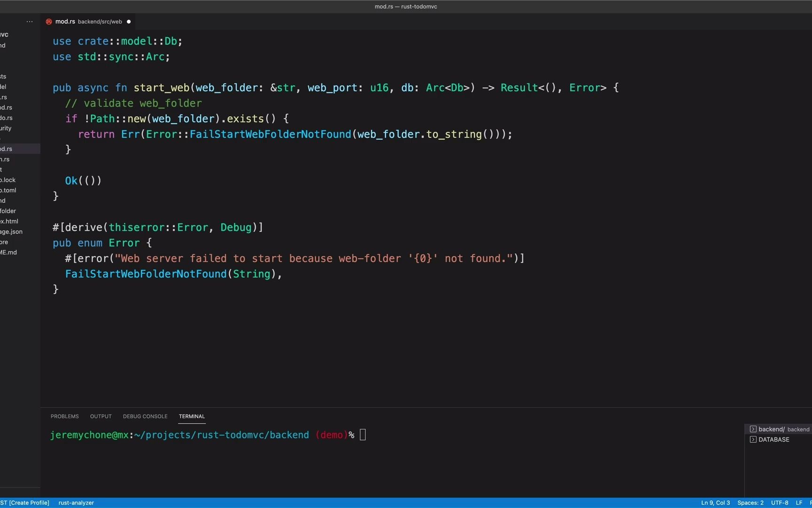This screenshot has height=508, width=812.
Task: Click the UTF-8 encoding indicator
Action: click(x=780, y=502)
